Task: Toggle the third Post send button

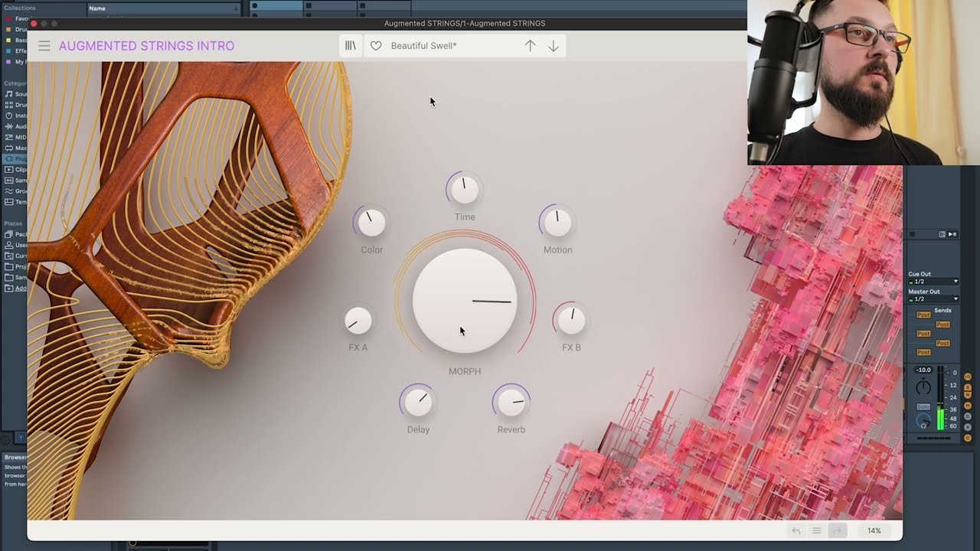Action: [924, 334]
